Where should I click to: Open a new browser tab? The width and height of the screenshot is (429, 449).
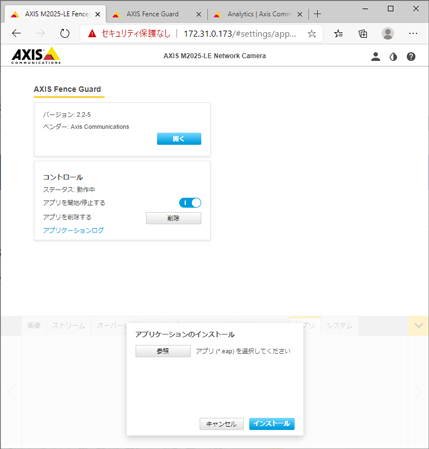click(318, 14)
